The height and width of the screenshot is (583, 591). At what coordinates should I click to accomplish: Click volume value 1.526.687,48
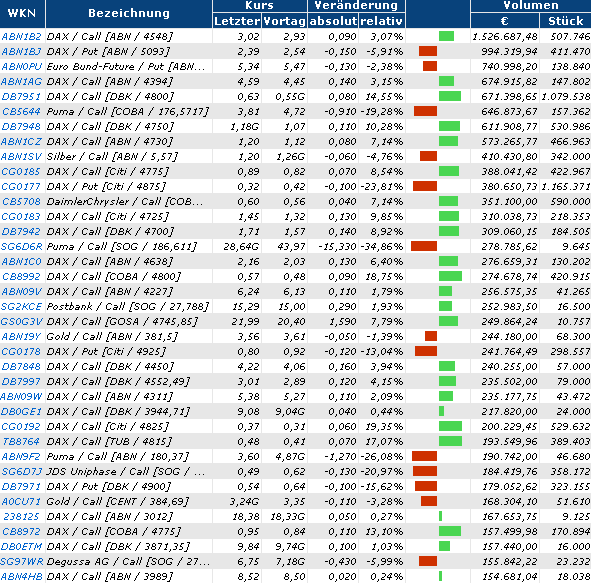pyautogui.click(x=505, y=37)
